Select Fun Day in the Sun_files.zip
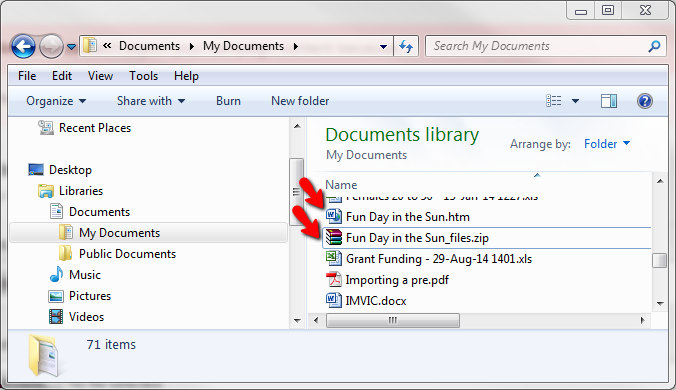Viewport: 676px width, 390px height. pos(417,238)
